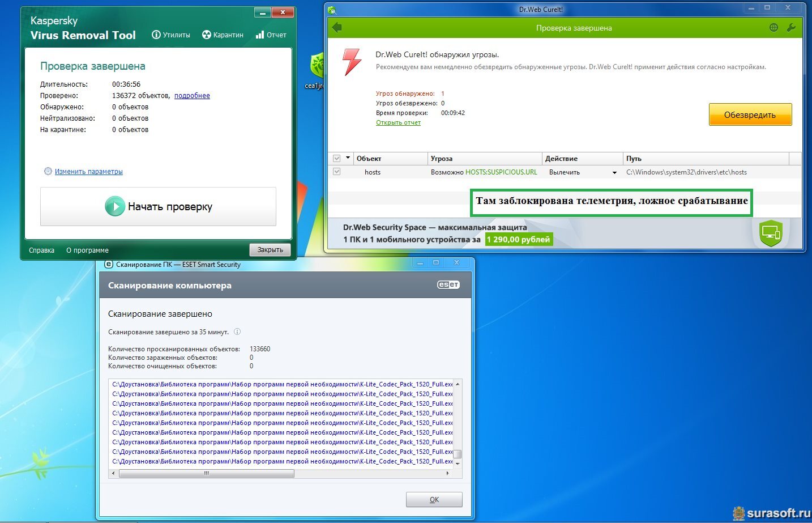The height and width of the screenshot is (523, 812).
Task: Click the vertical scrollbar thumb in ESET log
Action: point(458,454)
